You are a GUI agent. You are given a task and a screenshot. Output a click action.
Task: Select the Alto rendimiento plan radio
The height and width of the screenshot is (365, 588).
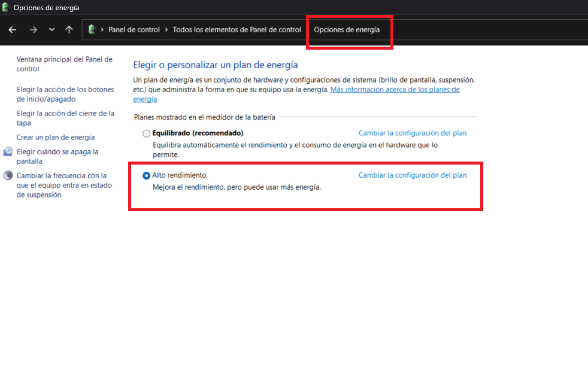[x=146, y=175]
